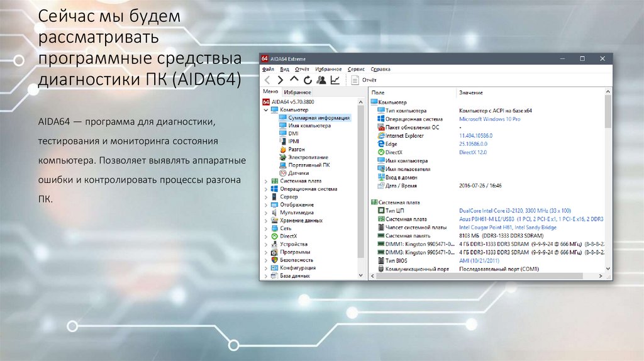Go forward with the right arrow toolbar icon
Image resolution: width=644 pixels, height=361 pixels.
280,80
